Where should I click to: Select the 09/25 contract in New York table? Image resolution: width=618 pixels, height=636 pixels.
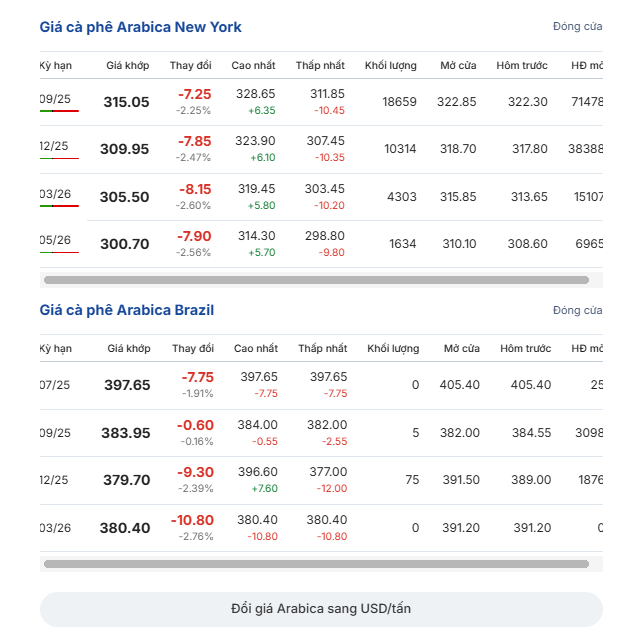pos(55,99)
